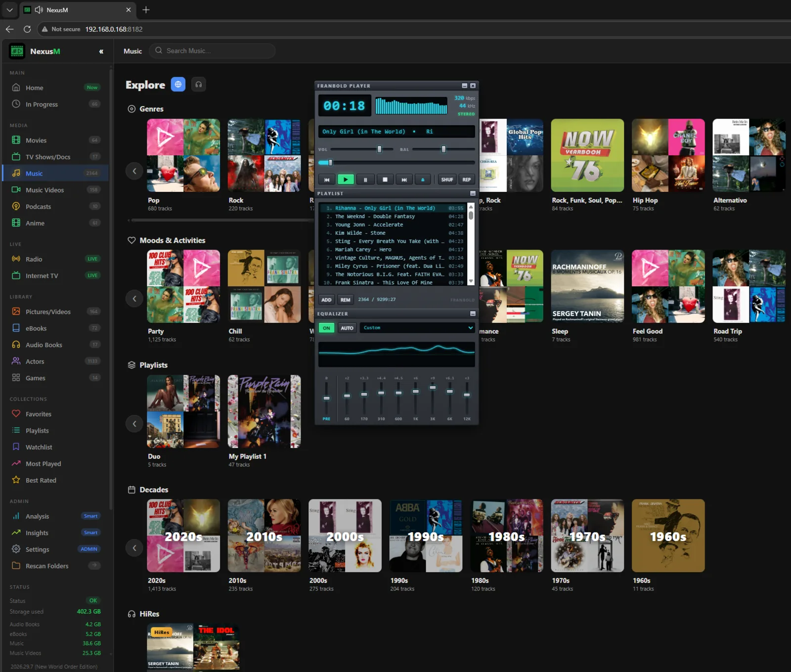791x672 pixels.
Task: Toggle REP repeat mode
Action: tap(467, 179)
